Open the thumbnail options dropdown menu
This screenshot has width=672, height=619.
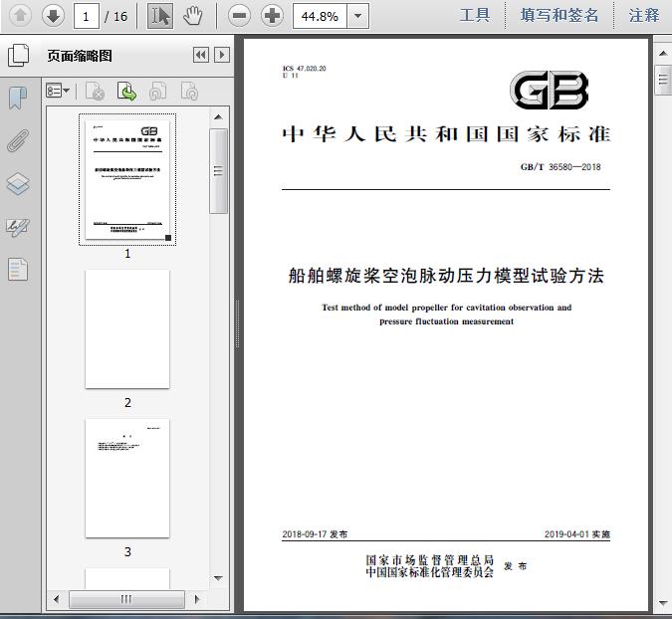[58, 92]
